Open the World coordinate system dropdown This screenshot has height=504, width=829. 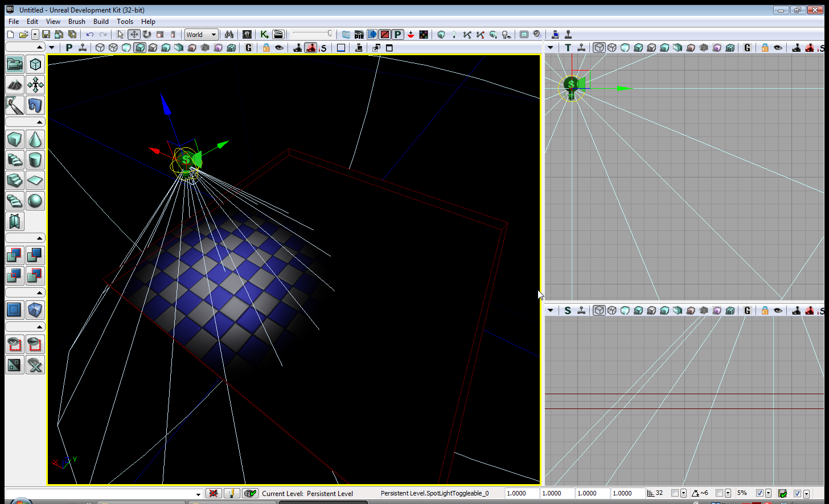pos(201,35)
